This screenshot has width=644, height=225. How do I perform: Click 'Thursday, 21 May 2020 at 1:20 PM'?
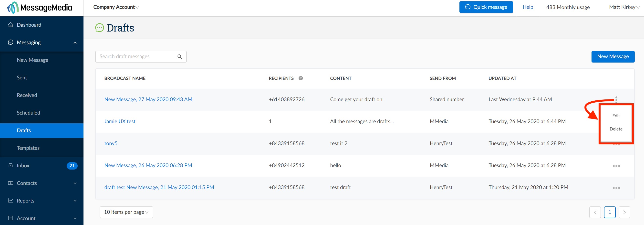pyautogui.click(x=528, y=187)
